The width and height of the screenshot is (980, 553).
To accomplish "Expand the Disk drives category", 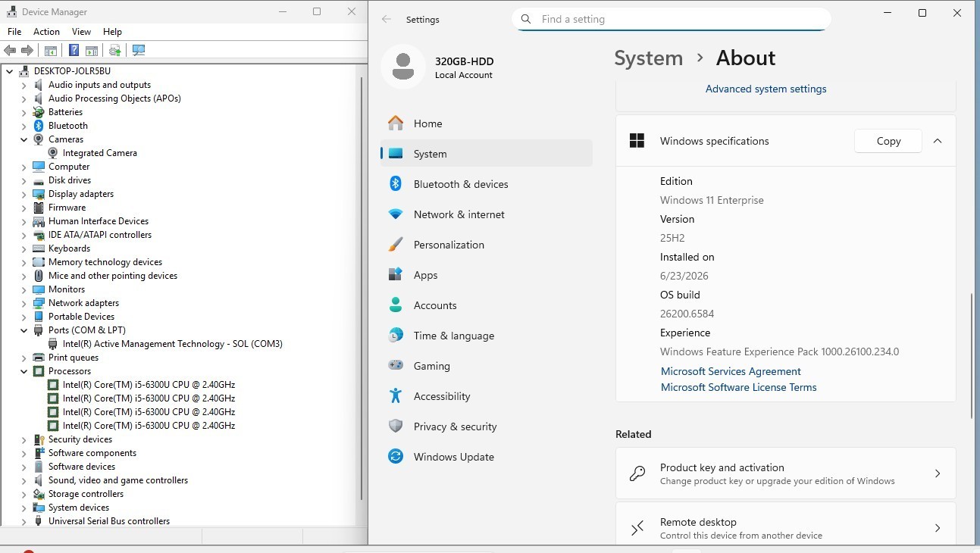I will pyautogui.click(x=24, y=180).
